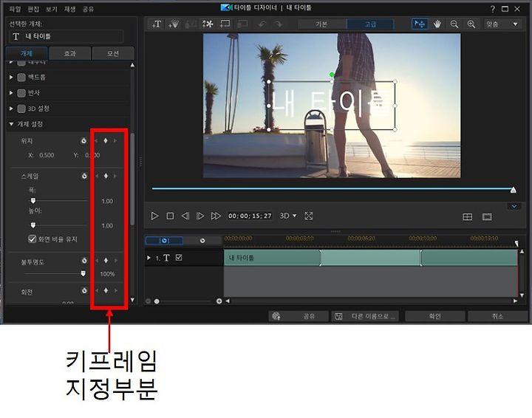Undo the last change with the Undo arrow
The height and width of the screenshot is (418, 532).
point(262,24)
